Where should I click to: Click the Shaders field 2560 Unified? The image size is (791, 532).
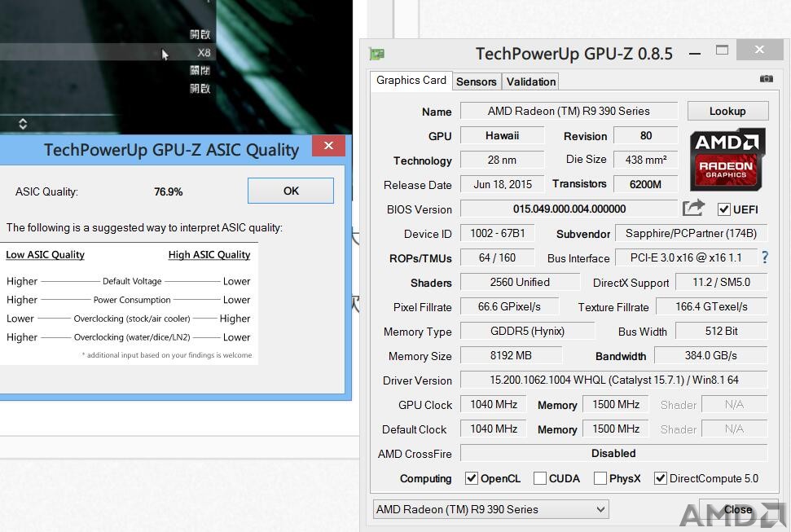[520, 282]
